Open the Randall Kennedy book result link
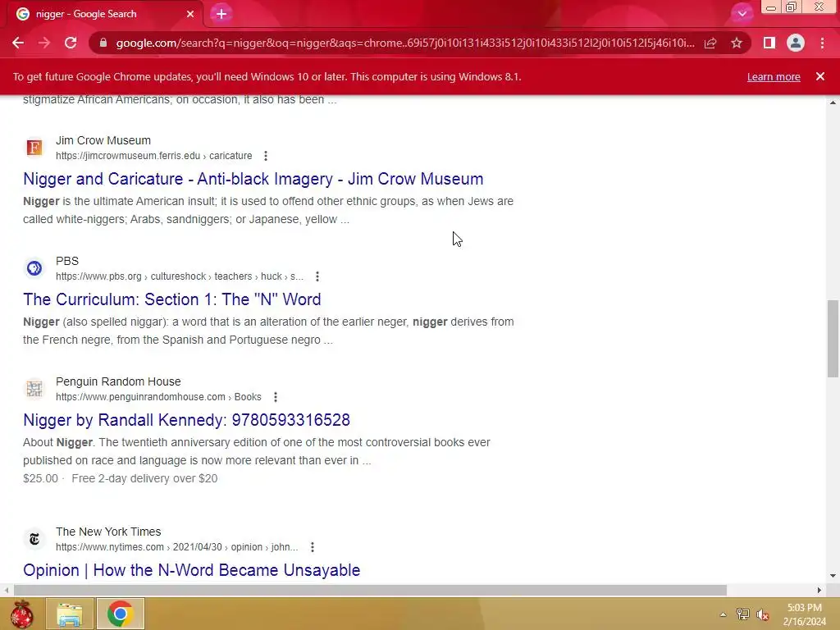Viewport: 840px width, 630px height. pyautogui.click(x=186, y=420)
